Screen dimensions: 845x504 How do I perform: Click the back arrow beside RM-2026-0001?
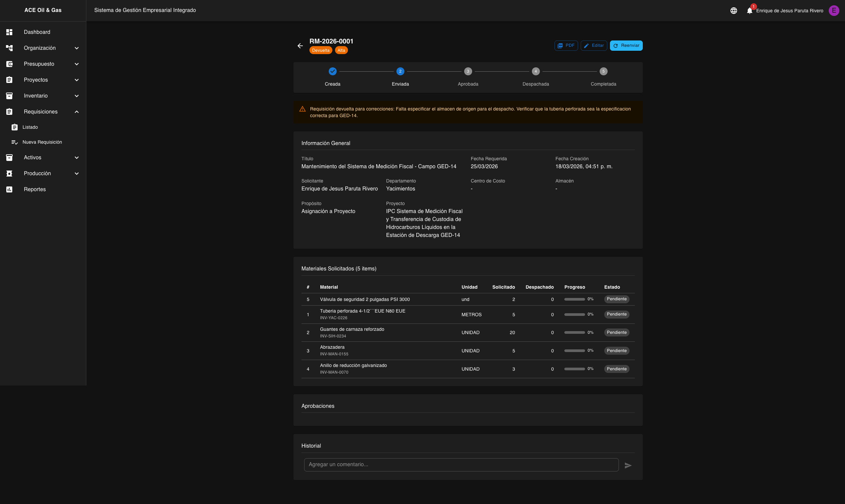point(300,46)
